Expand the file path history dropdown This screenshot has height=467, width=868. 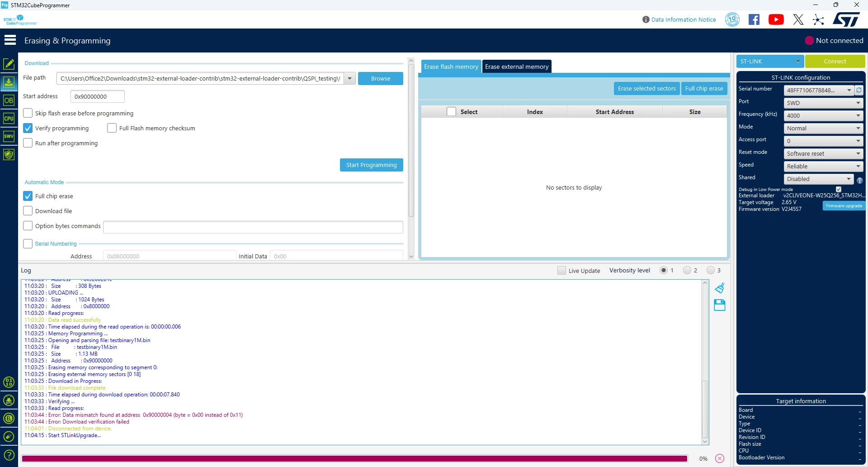pyautogui.click(x=349, y=78)
